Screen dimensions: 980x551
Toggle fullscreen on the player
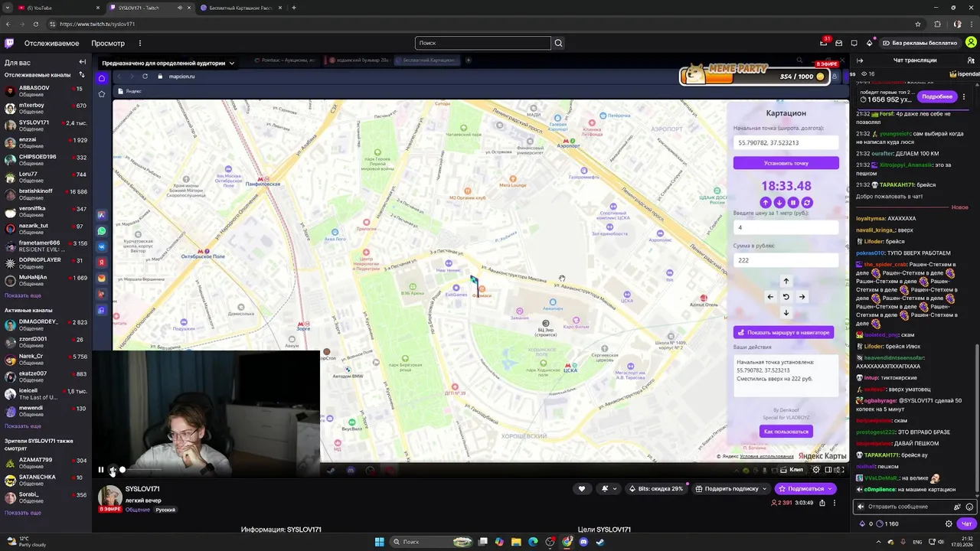click(840, 470)
